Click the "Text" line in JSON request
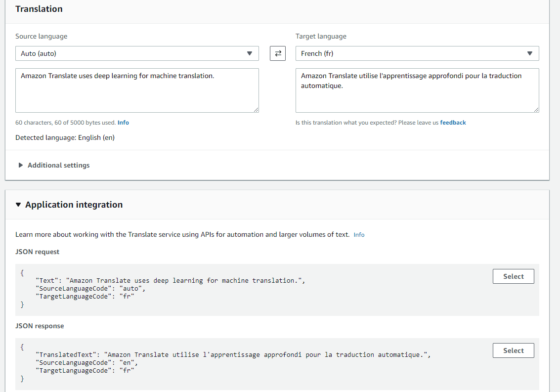The height and width of the screenshot is (392, 560). (171, 280)
